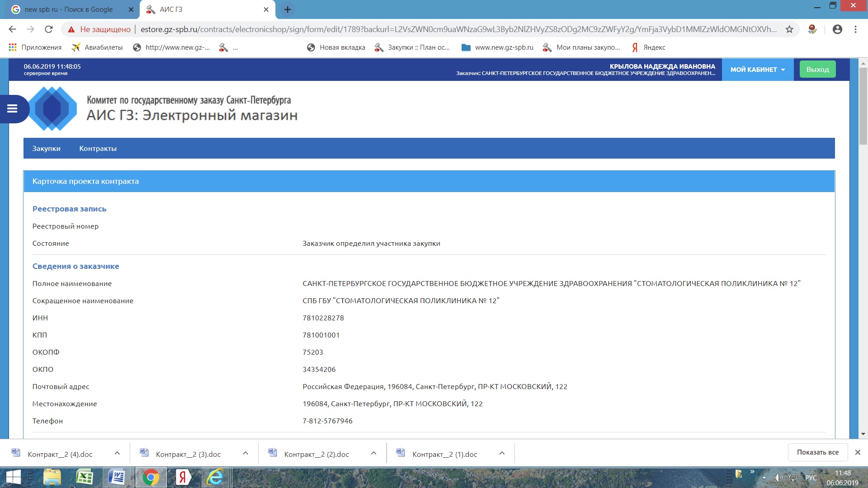Click the АИС ГЗ blue diamond logo
The width and height of the screenshot is (868, 488).
click(52, 109)
